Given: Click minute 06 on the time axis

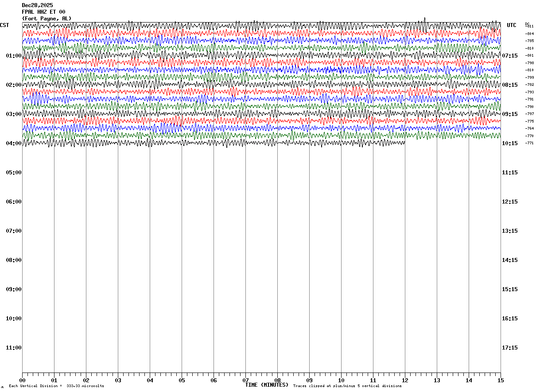Looking at the screenshot, I should coord(214,380).
